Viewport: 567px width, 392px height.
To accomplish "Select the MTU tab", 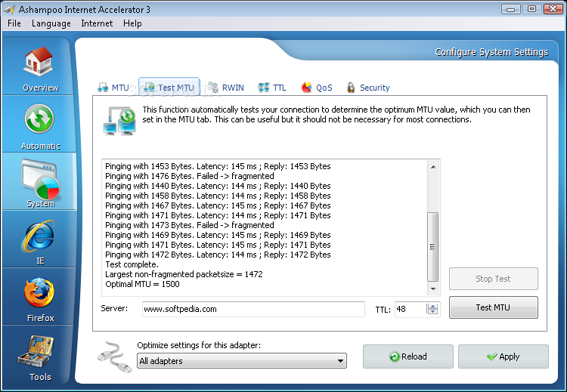I will [113, 88].
